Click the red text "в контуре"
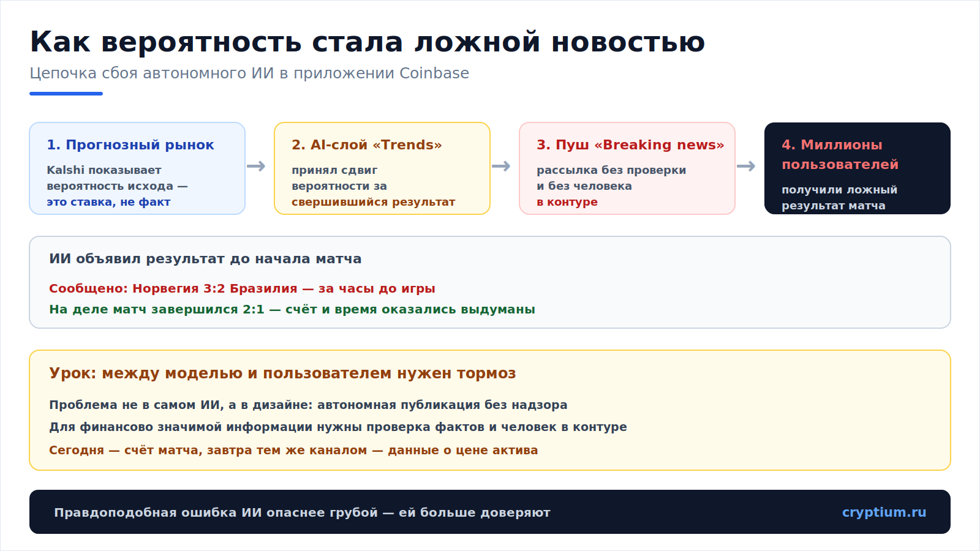The width and height of the screenshot is (980, 551). [567, 202]
